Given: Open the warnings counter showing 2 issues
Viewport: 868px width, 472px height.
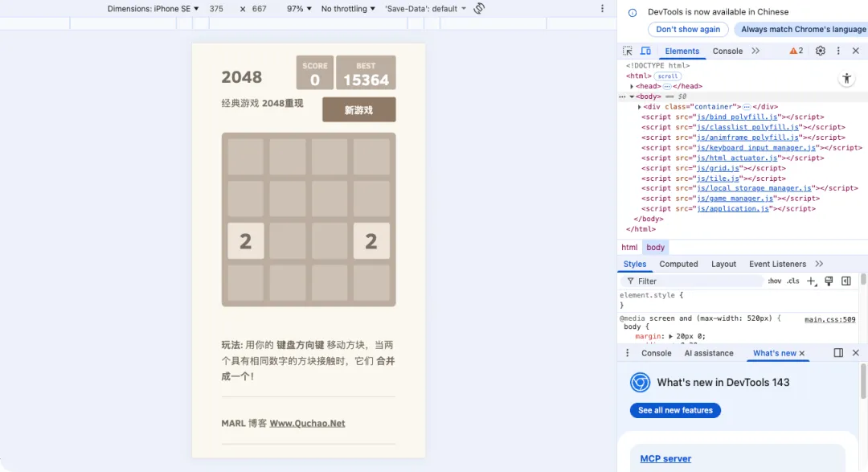Looking at the screenshot, I should pyautogui.click(x=796, y=51).
